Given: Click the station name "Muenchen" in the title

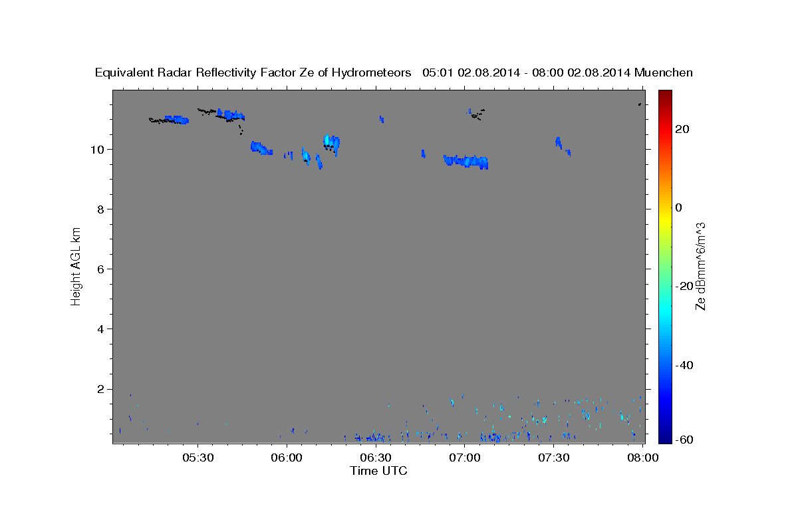Looking at the screenshot, I should [664, 72].
